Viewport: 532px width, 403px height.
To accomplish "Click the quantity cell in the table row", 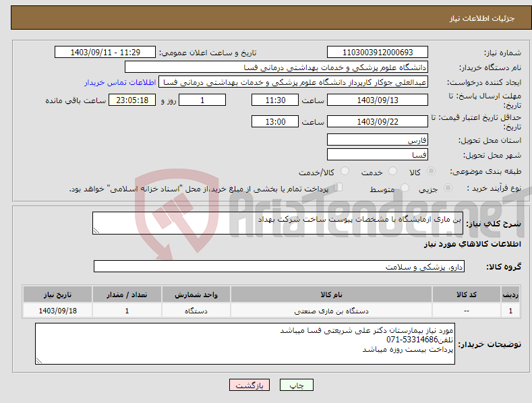I will (x=127, y=311).
